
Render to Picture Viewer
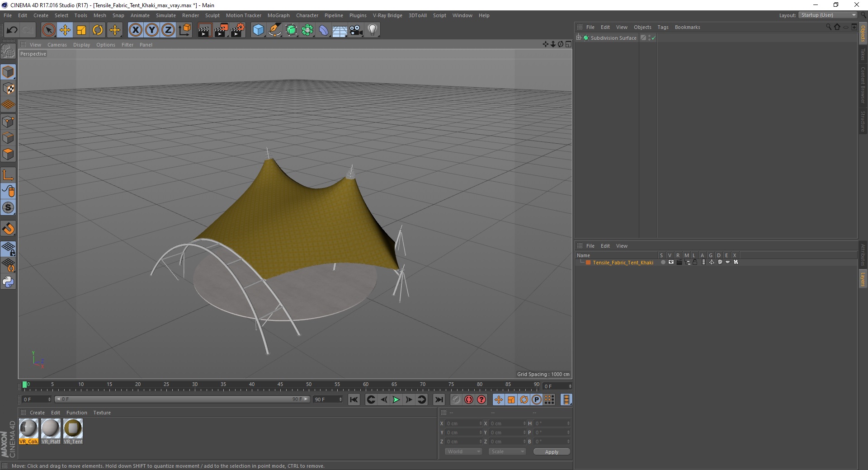pyautogui.click(x=221, y=30)
